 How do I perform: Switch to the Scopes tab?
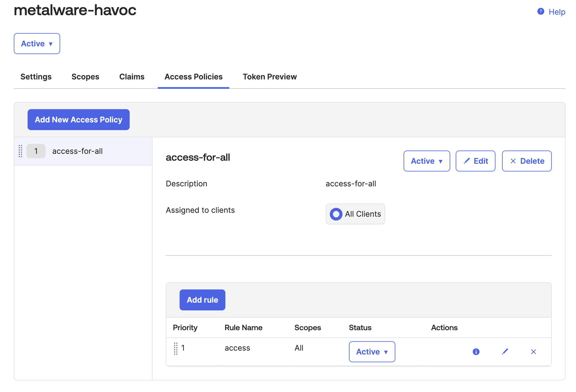[x=85, y=77]
